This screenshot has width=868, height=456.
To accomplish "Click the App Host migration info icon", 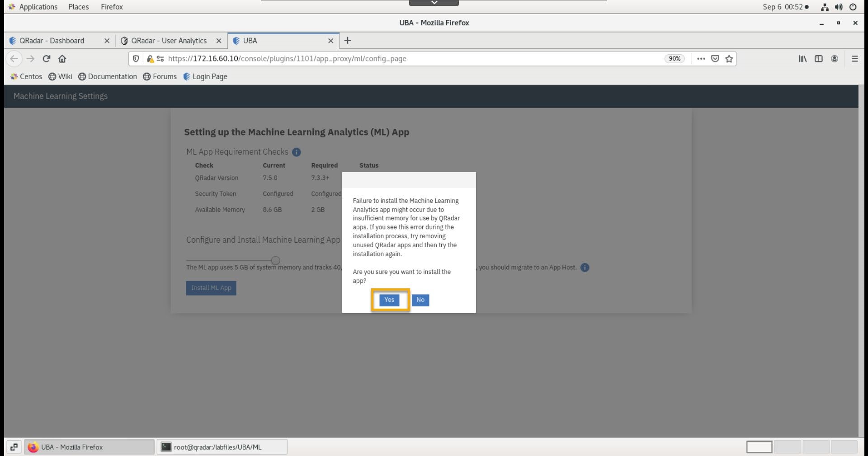I will click(x=585, y=268).
